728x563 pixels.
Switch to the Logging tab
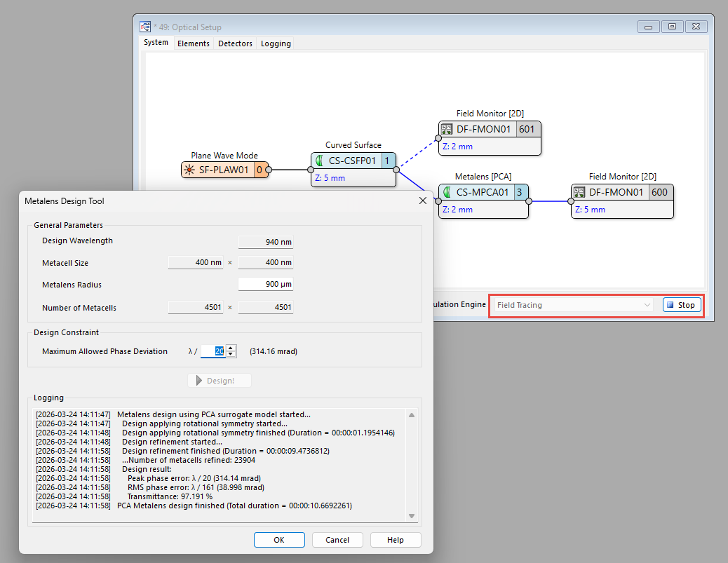(276, 43)
